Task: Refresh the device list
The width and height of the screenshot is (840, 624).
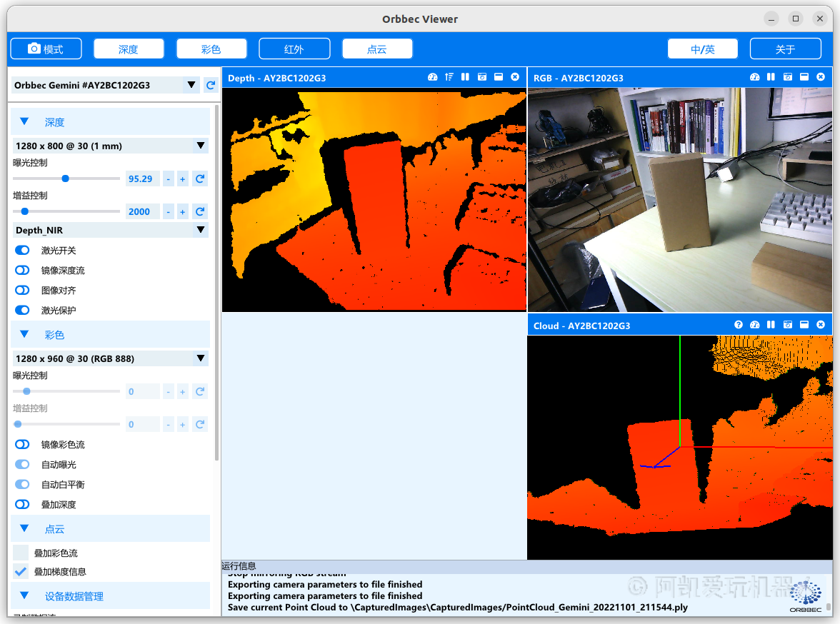Action: pyautogui.click(x=211, y=85)
